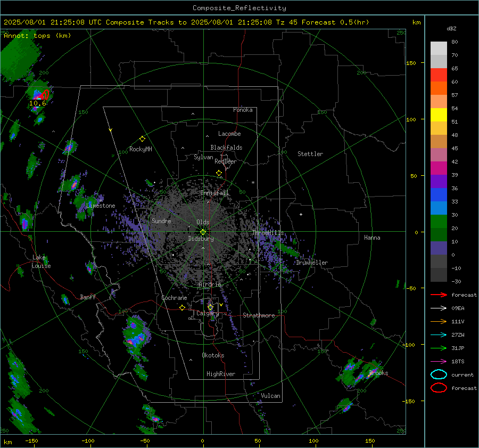Click the green 31JP arrow icon
This screenshot has width=479, height=448.
[x=439, y=348]
